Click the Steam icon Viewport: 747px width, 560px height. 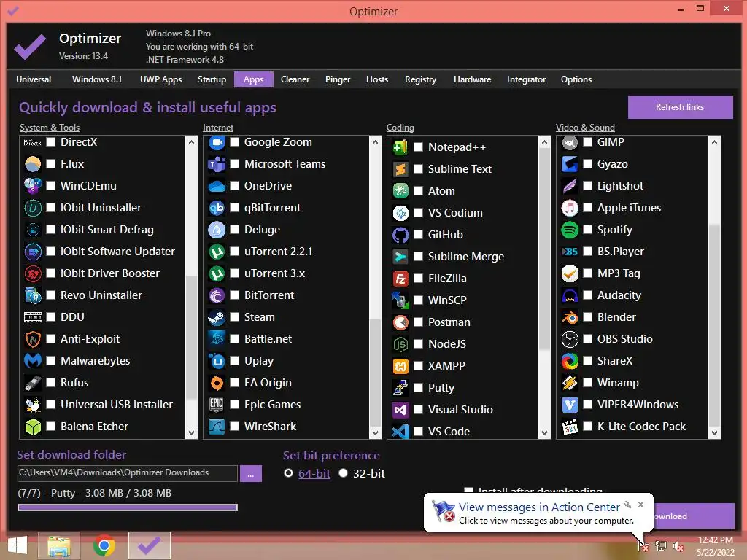pyautogui.click(x=217, y=317)
